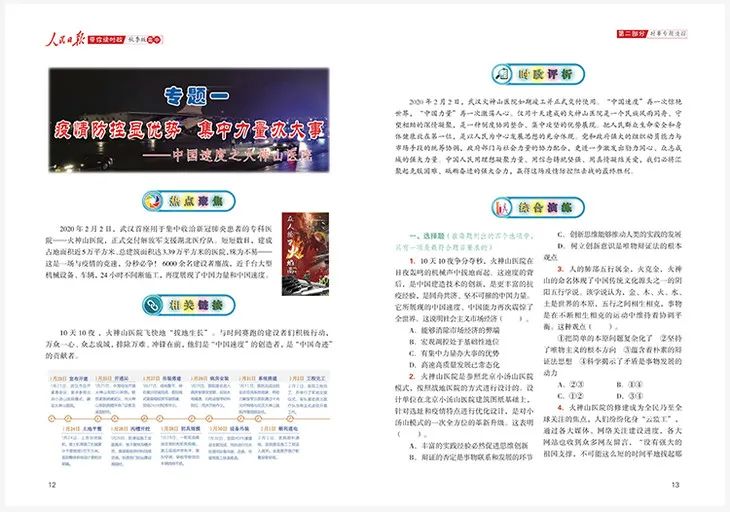Image resolution: width=730 pixels, height=512 pixels.
Task: Select option C. ①② in question 3
Action: tap(571, 396)
